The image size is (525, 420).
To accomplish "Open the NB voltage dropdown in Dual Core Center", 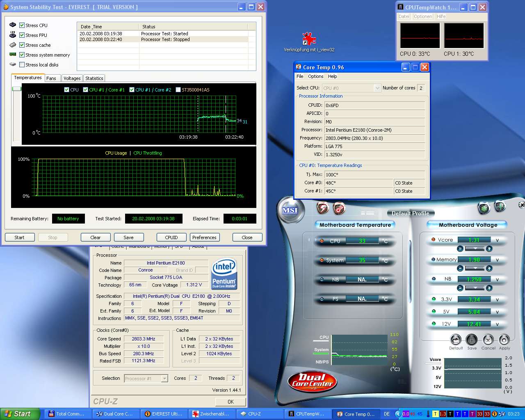I will click(x=475, y=288).
